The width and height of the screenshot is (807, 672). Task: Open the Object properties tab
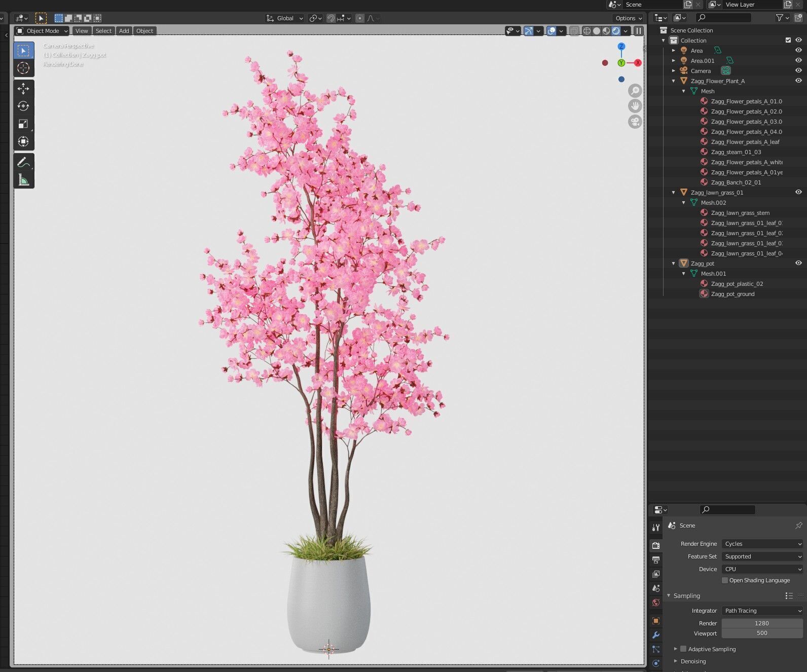click(x=656, y=621)
